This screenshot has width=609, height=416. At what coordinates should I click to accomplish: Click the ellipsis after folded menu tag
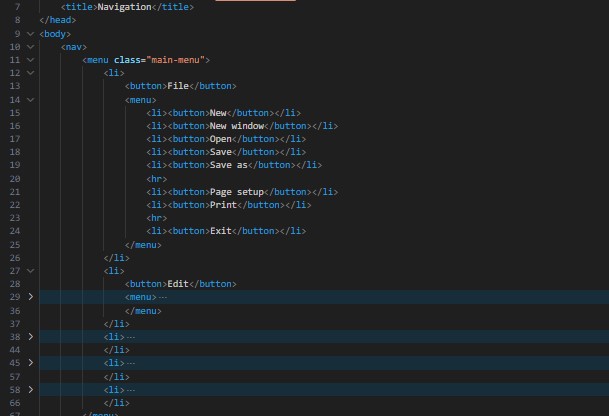(x=163, y=297)
